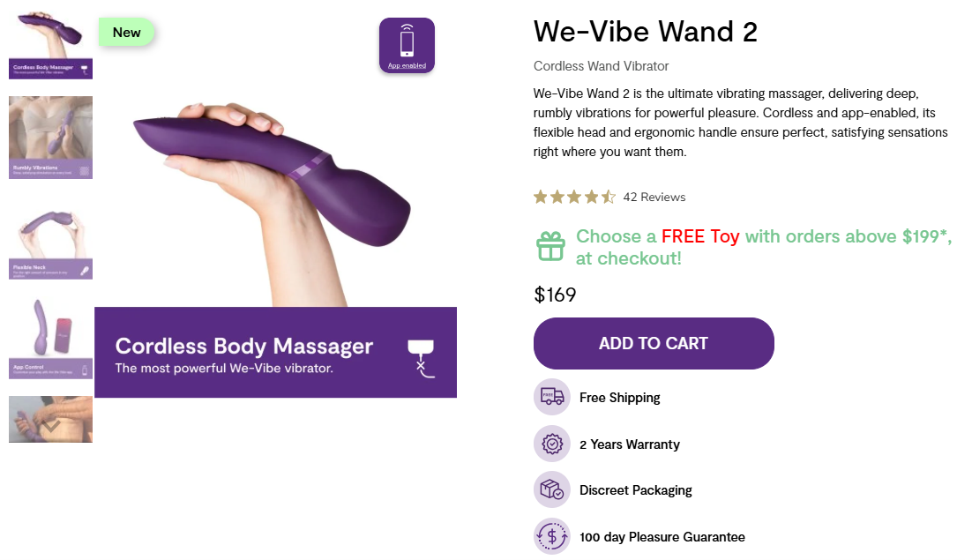Screen dimensions: 972x560
Task: Click the green gift box icon
Action: pyautogui.click(x=550, y=246)
